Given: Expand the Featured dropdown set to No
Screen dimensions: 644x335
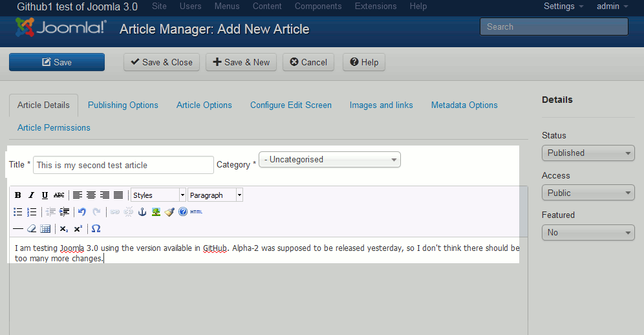Looking at the screenshot, I should (x=588, y=233).
